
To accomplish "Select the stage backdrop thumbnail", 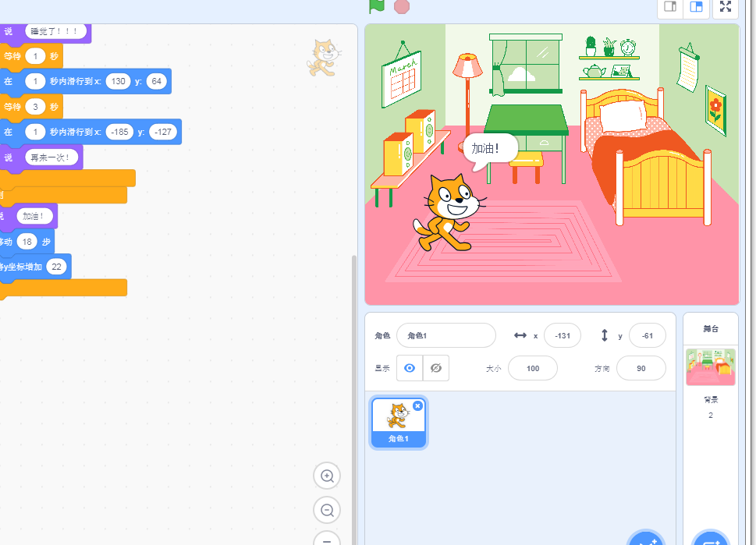I will (711, 366).
